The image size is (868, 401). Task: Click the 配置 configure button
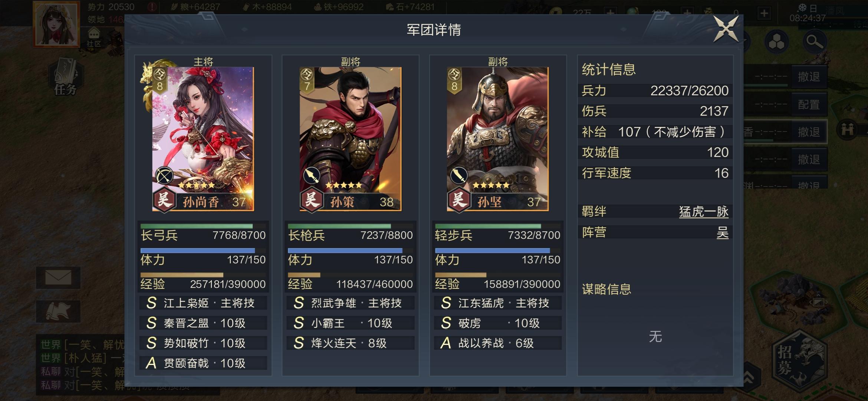(809, 104)
